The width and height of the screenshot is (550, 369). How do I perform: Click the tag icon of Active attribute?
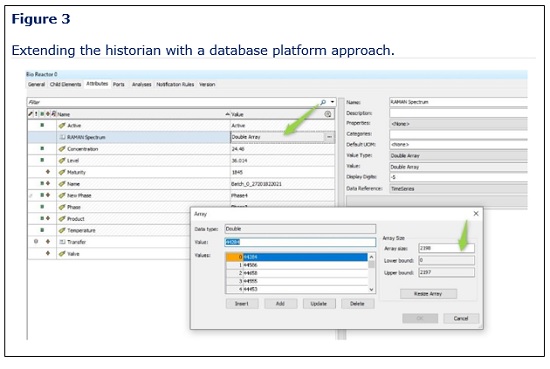(x=62, y=125)
